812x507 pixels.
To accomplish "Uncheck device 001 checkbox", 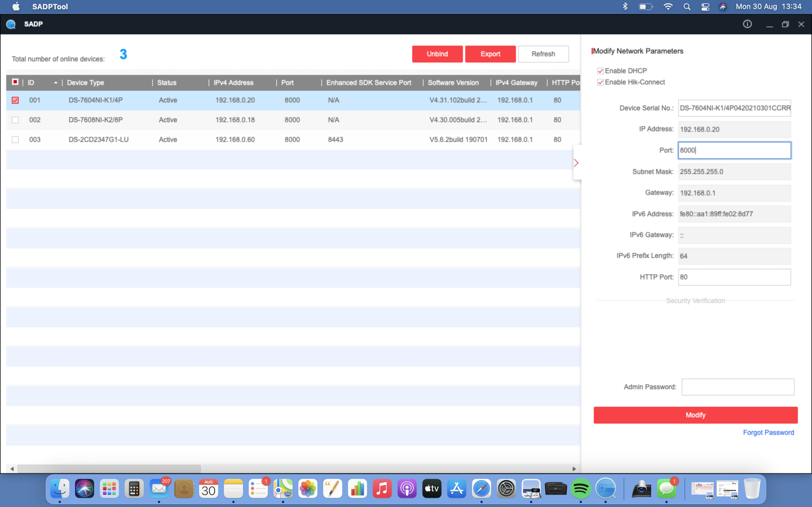I will [x=15, y=100].
